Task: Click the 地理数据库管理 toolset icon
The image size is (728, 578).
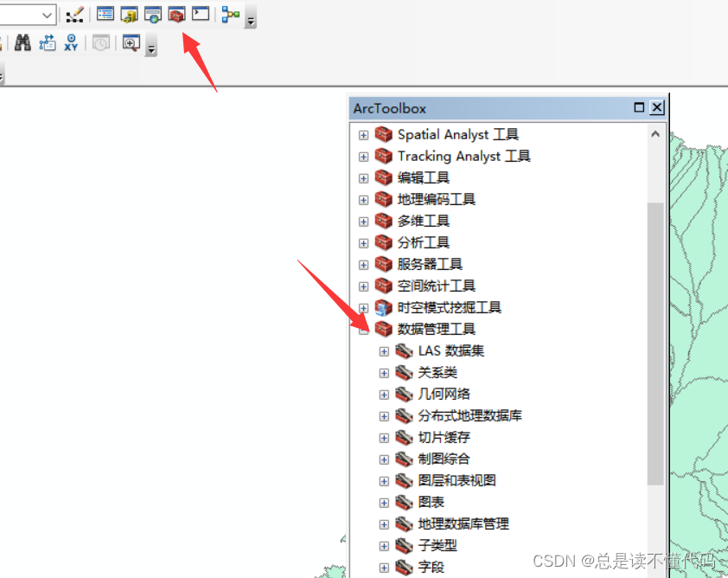Action: [x=404, y=523]
